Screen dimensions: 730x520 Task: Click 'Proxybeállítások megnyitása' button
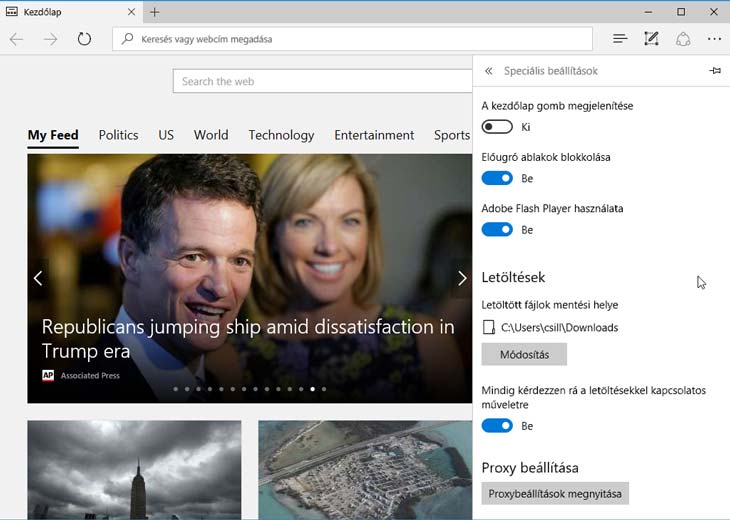pos(555,494)
